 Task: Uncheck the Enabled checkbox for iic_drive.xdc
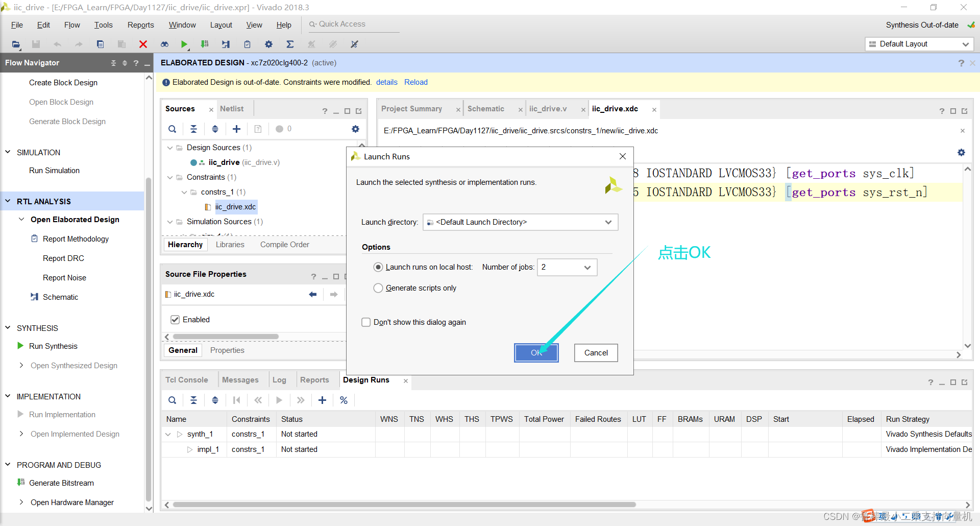point(175,320)
